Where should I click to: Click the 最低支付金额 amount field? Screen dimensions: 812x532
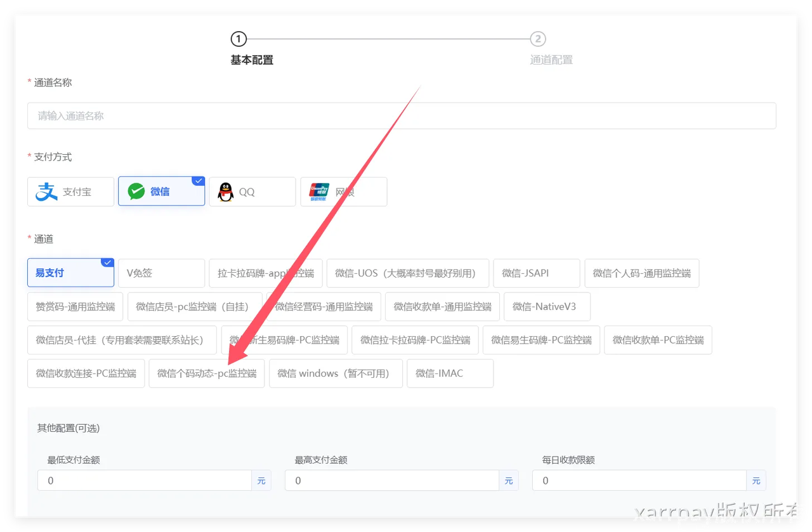(144, 481)
